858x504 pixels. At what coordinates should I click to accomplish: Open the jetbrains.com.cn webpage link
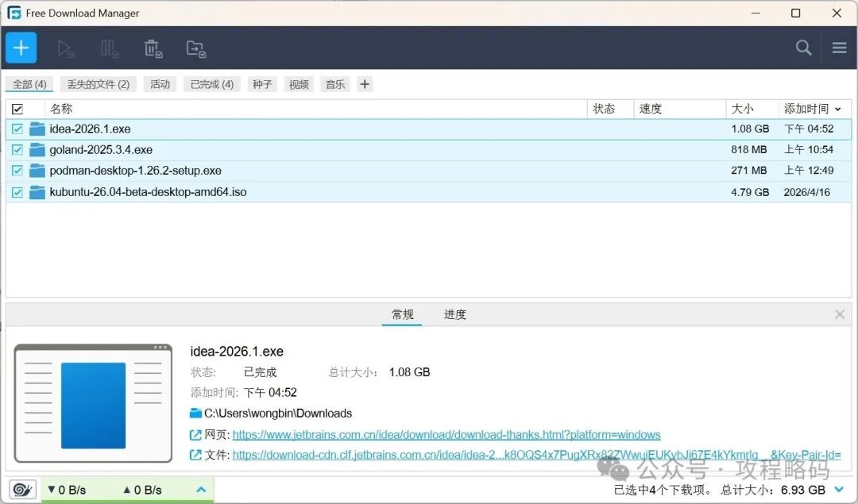tap(446, 434)
